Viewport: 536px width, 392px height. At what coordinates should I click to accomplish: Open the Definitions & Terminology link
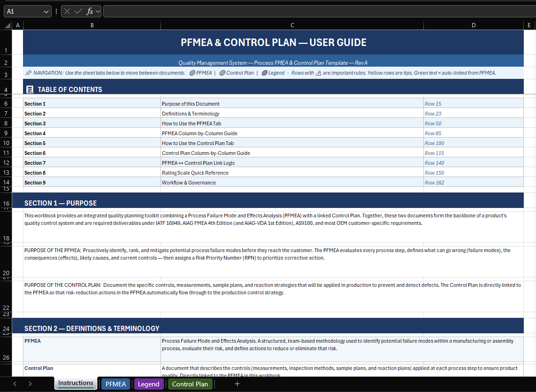(190, 113)
